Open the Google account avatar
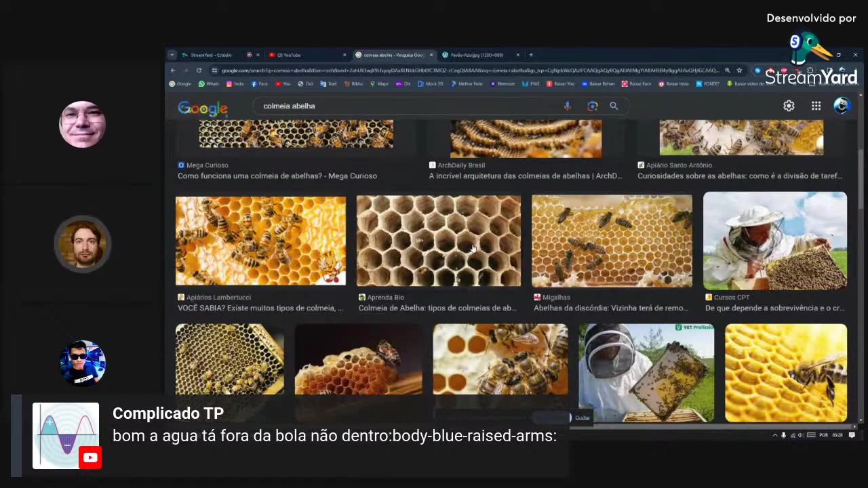This screenshot has width=868, height=488. pos(842,106)
